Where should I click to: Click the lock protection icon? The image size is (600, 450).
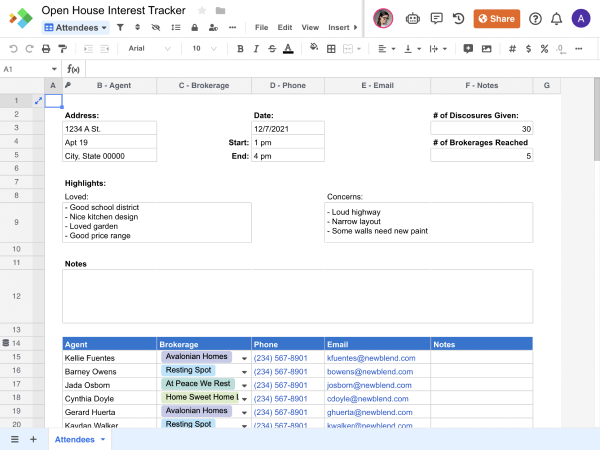(x=194, y=28)
